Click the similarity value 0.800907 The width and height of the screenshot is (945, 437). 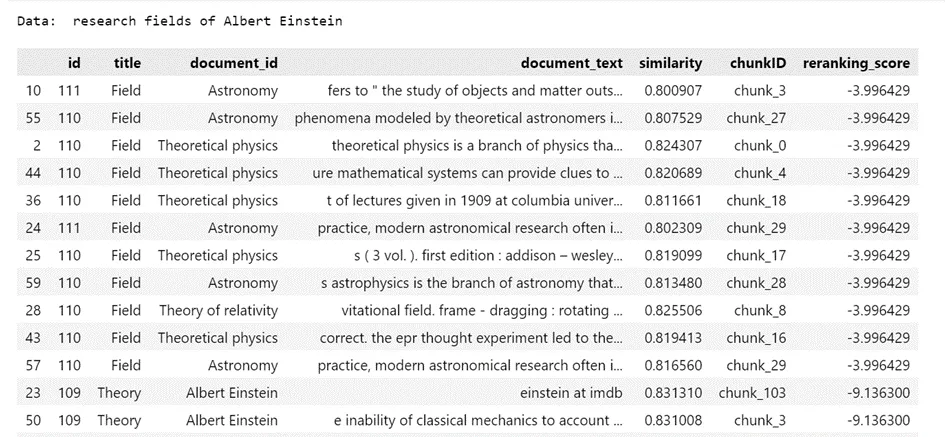(x=673, y=91)
